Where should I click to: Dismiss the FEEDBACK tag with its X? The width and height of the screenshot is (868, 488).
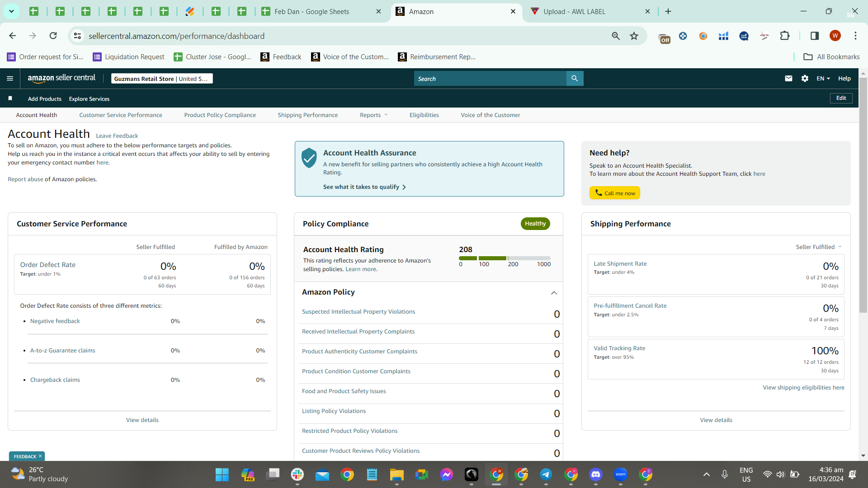[x=40, y=456]
